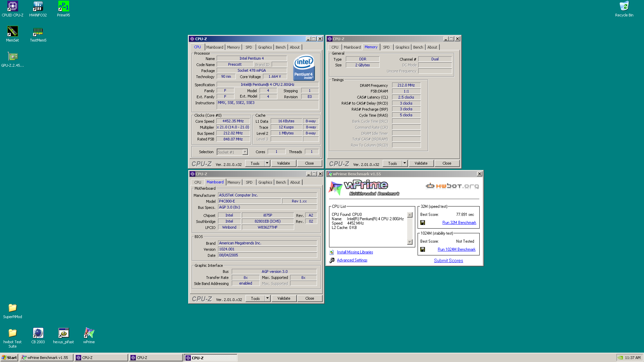This screenshot has width=644, height=362.
Task: Click save icon for 32M score
Action: click(x=423, y=223)
